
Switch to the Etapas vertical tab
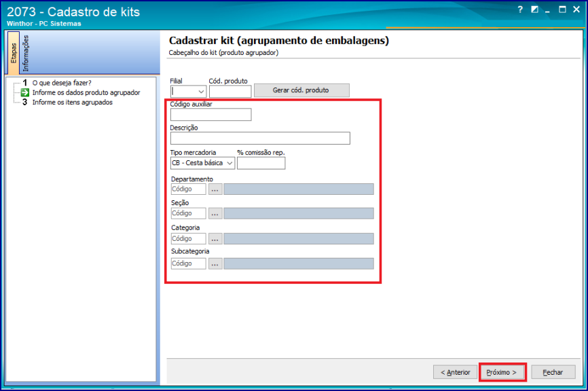[14, 52]
